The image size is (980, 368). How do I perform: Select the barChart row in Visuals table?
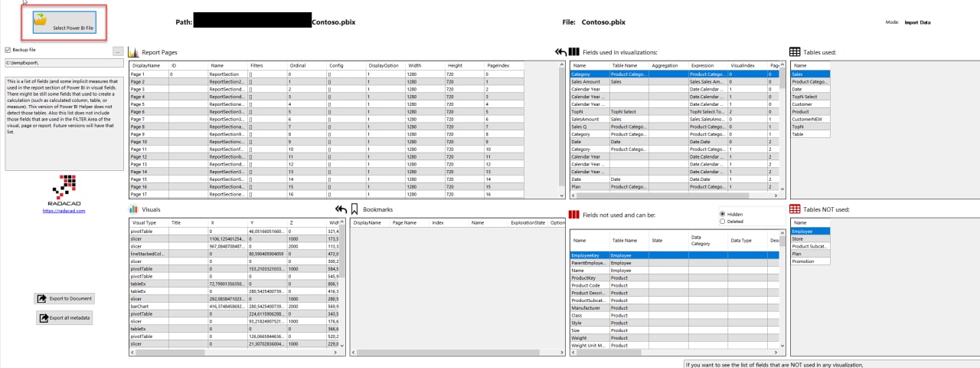(234, 305)
